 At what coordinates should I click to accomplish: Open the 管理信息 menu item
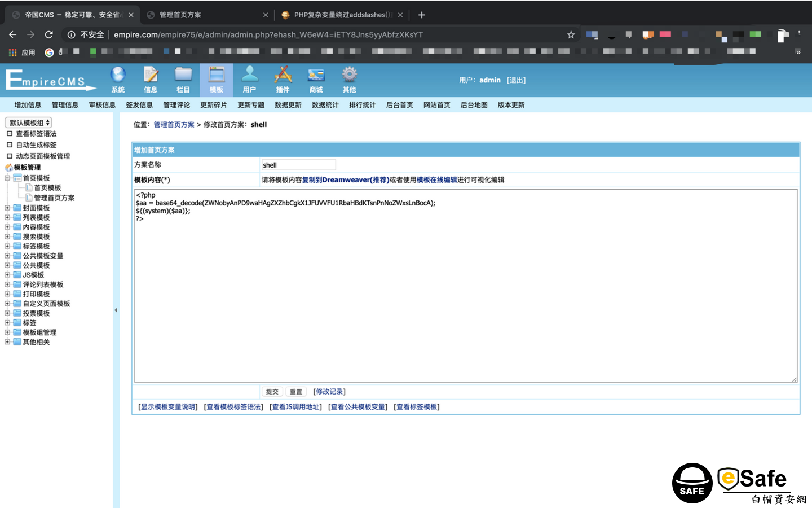(65, 105)
